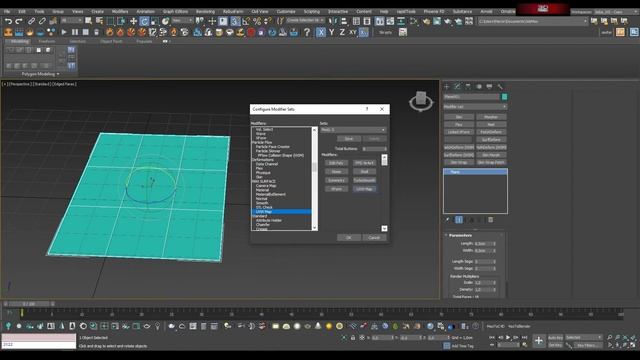Image resolution: width=640 pixels, height=360 pixels.
Task: Select the Plane entry in modifier stack
Action: tap(475, 172)
